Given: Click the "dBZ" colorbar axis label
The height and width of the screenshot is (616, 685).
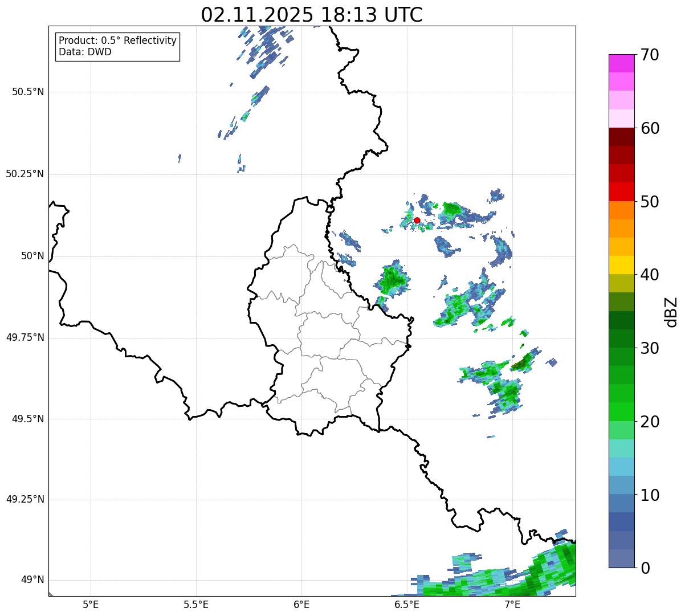Looking at the screenshot, I should [x=671, y=312].
